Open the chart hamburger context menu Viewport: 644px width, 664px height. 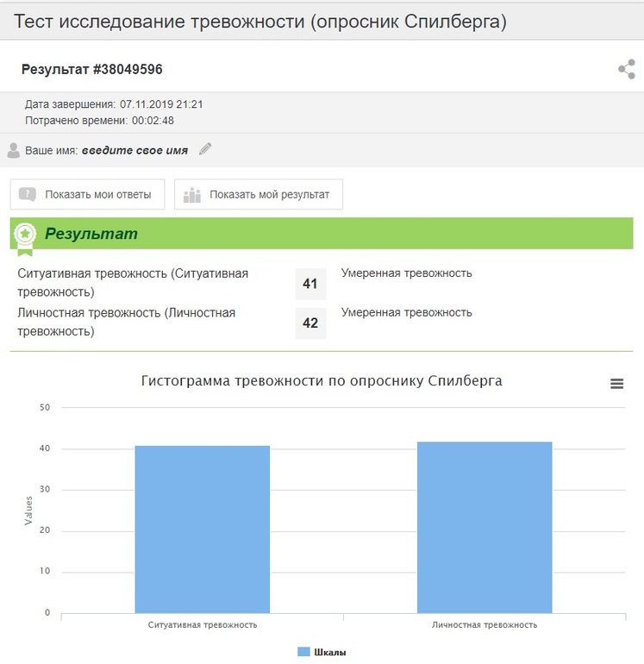pos(616,384)
